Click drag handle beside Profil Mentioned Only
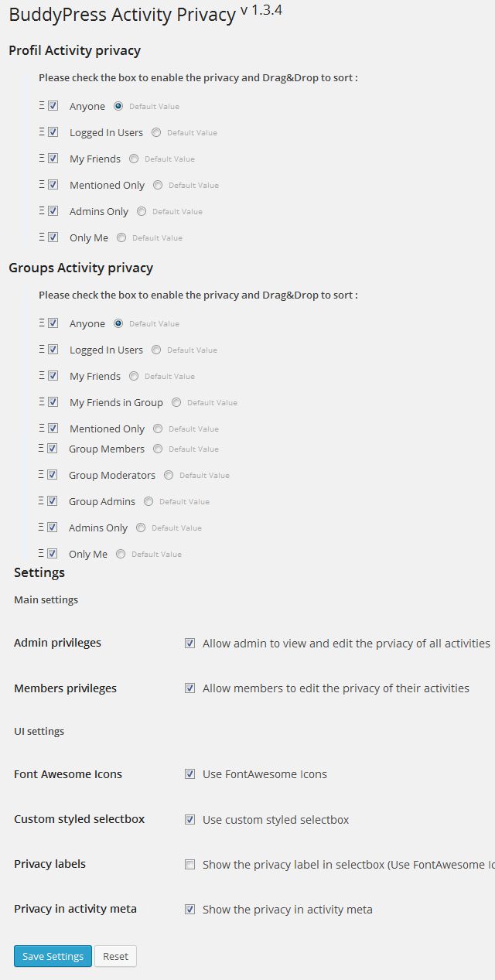495x980 pixels. pos(42,185)
